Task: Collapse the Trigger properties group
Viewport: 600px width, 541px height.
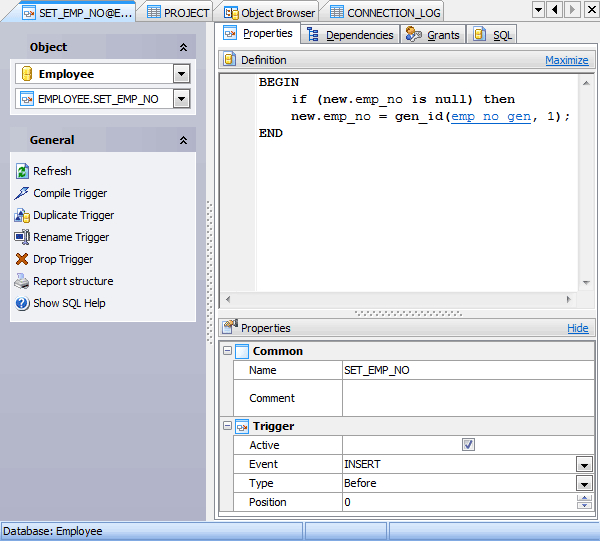Action: 227,426
